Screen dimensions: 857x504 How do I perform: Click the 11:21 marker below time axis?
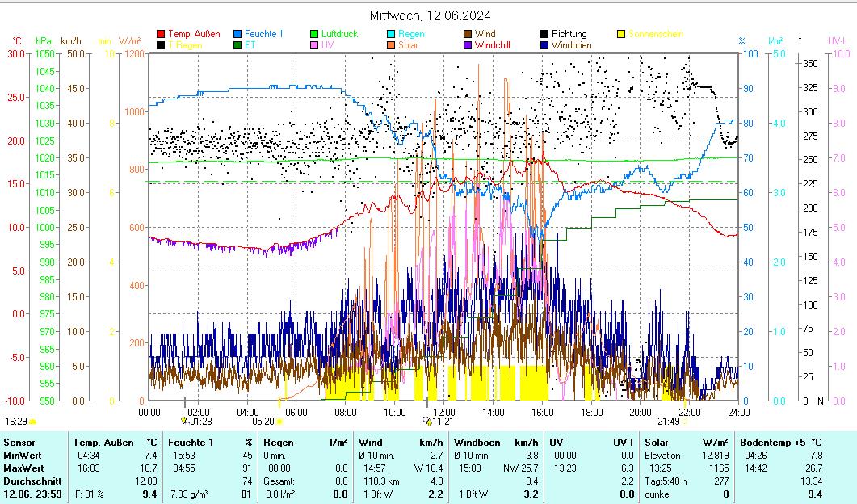pos(441,421)
